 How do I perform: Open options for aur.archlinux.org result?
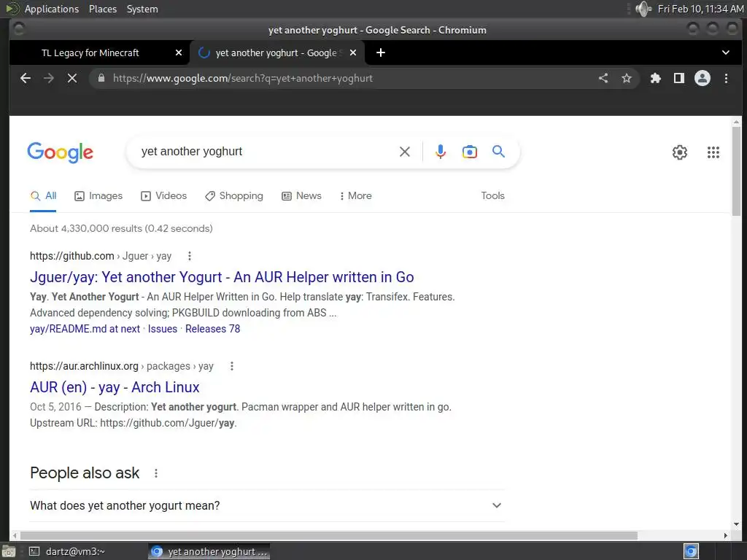pyautogui.click(x=232, y=366)
